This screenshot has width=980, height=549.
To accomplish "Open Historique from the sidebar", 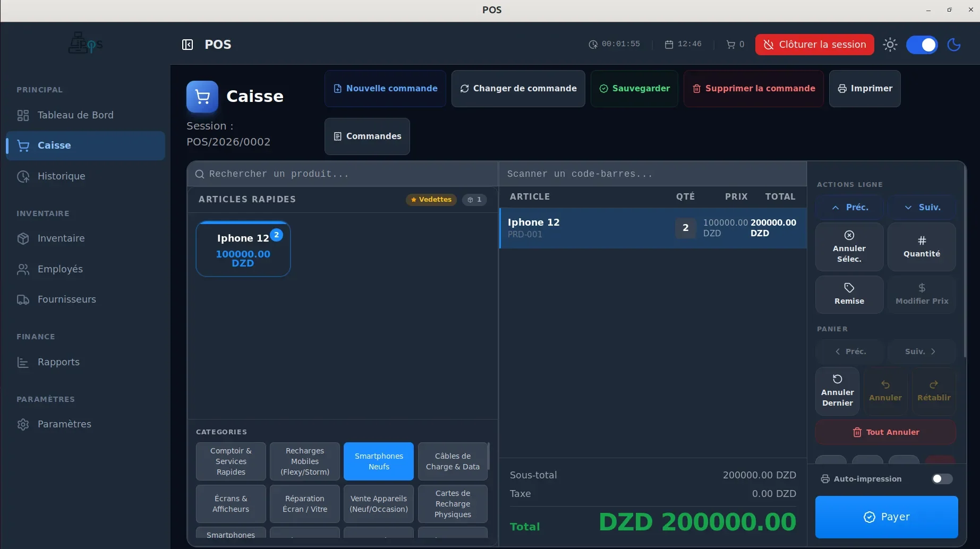I will point(86,176).
